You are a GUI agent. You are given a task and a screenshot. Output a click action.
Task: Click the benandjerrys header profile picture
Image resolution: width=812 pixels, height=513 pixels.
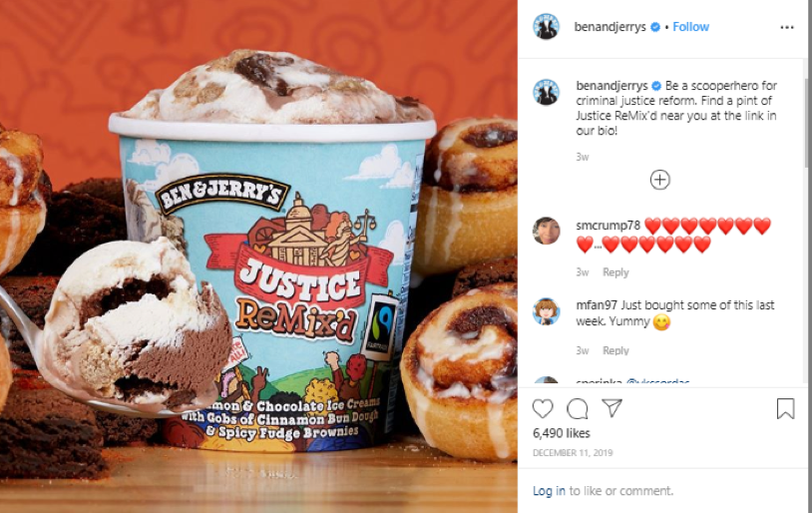click(546, 26)
